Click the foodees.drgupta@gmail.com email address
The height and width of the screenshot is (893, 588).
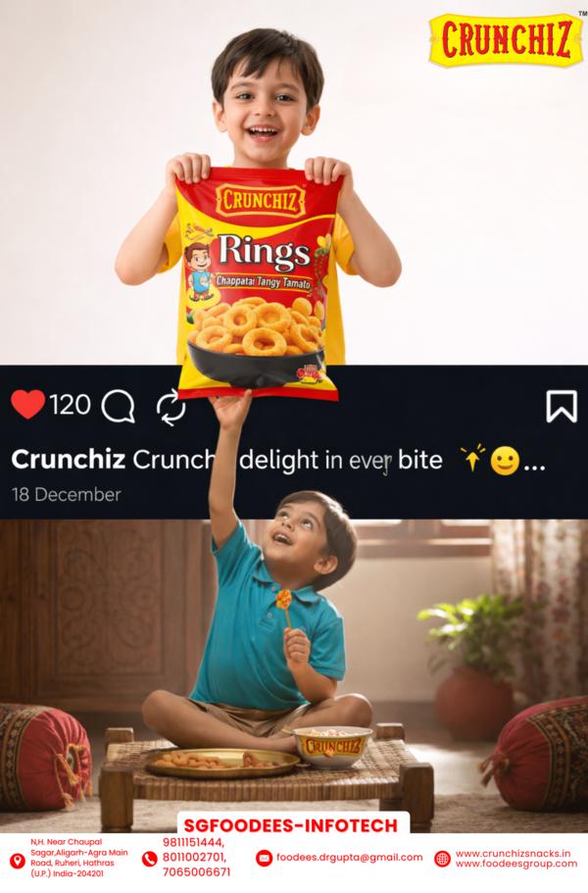(349, 857)
